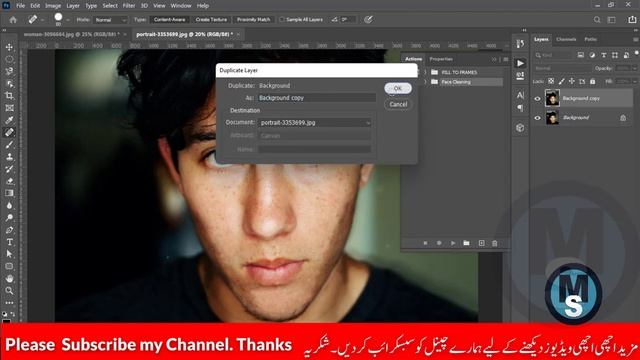Open the layer Kind filter dropdown
640x360 pixels.
pyautogui.click(x=553, y=55)
